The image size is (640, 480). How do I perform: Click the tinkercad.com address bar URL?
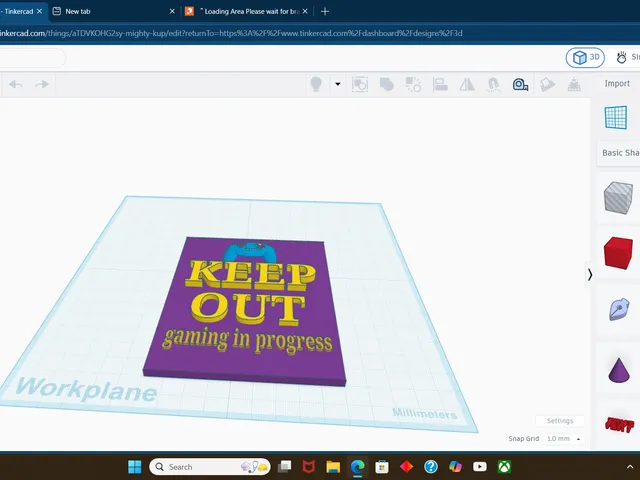[231, 33]
